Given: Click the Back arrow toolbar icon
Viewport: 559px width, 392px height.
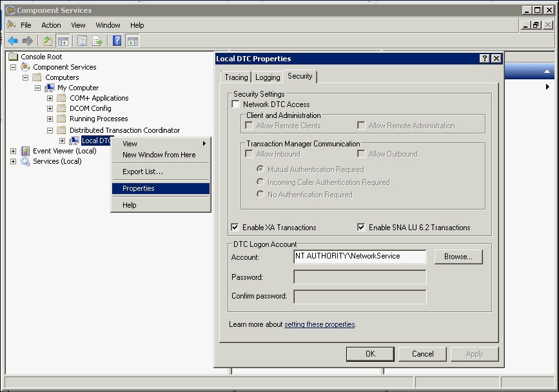Looking at the screenshot, I should [x=13, y=41].
